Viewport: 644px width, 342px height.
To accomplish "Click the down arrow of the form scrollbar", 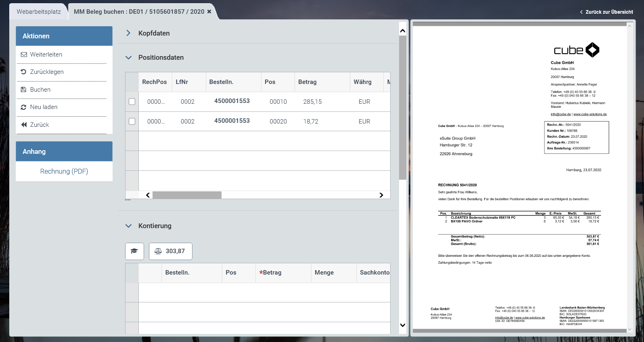I will click(x=402, y=325).
